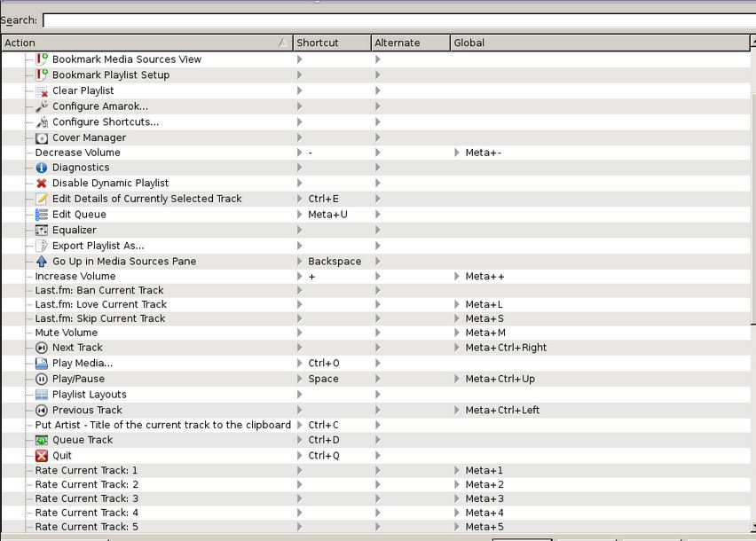Screen dimensions: 756x541
Task: Click the Quit red icon
Action: pos(42,456)
